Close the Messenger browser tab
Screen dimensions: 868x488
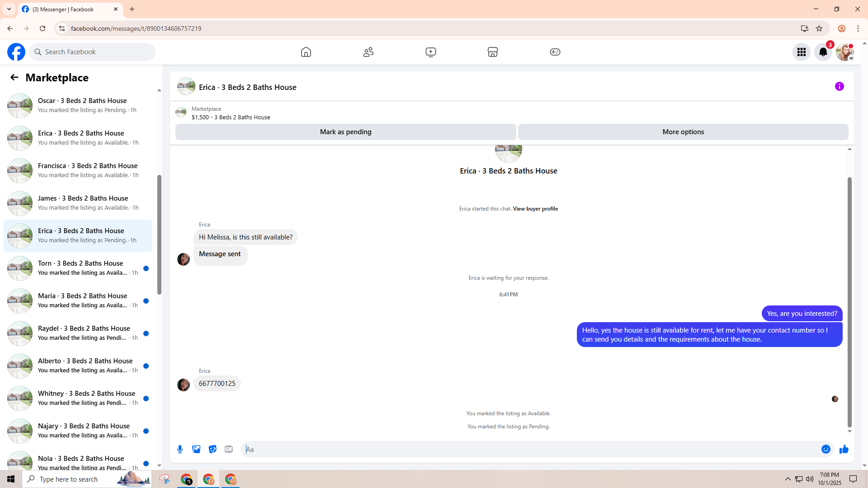[x=116, y=9]
